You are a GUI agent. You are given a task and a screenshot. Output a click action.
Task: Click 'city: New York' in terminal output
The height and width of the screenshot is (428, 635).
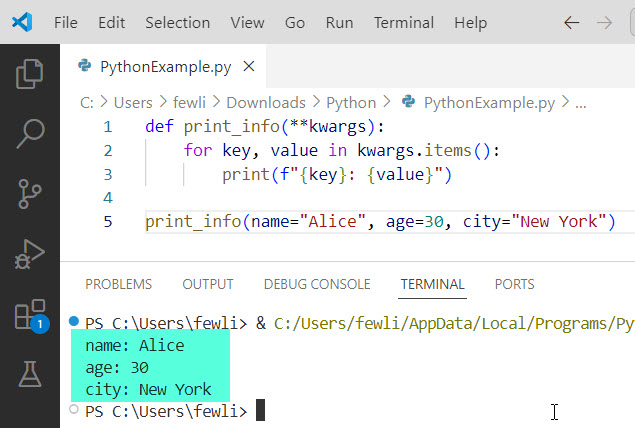[148, 390]
